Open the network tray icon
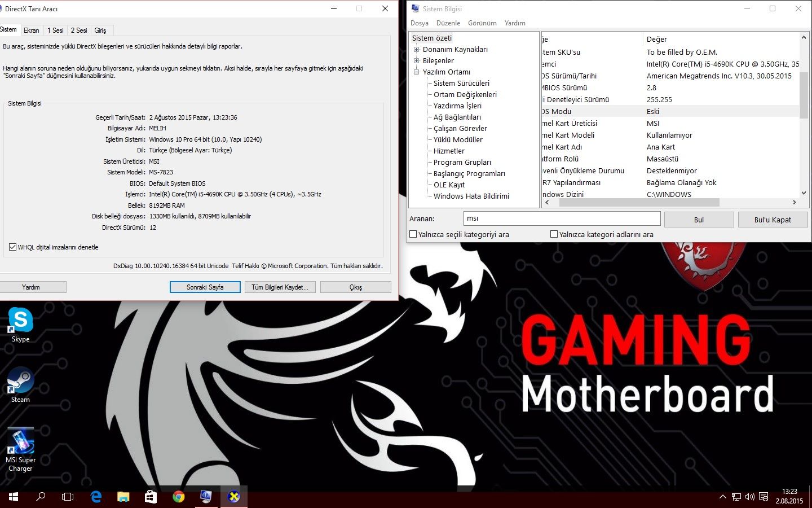Viewport: 812px width, 508px height. click(x=736, y=497)
